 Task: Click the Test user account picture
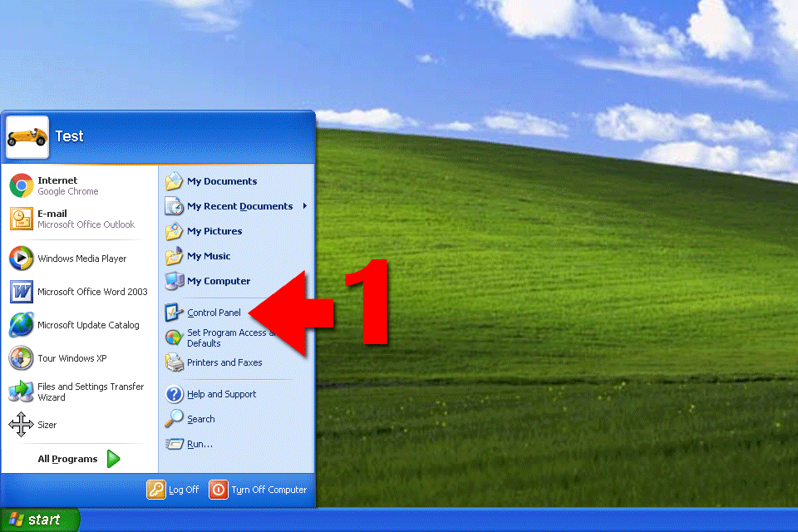[x=27, y=136]
